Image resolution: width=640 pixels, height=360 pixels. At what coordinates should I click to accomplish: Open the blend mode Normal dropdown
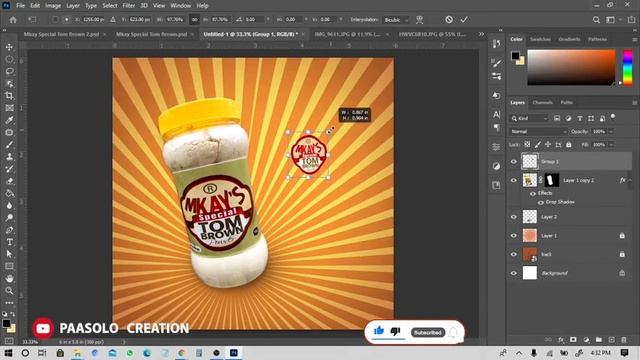(x=538, y=131)
